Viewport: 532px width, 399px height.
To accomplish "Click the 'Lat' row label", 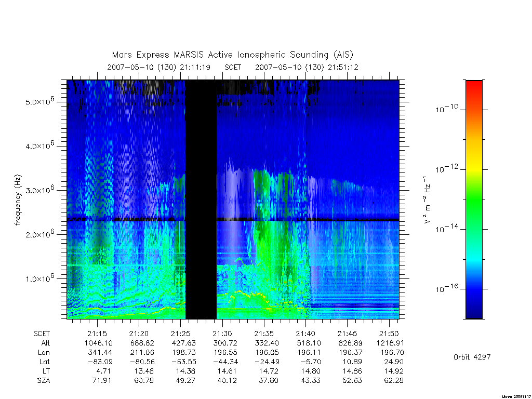I will point(45,362).
